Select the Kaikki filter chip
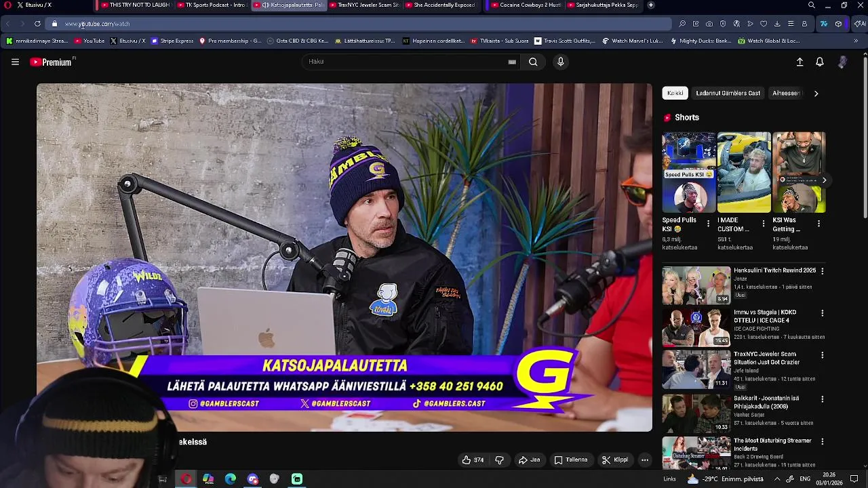Screen dimensions: 868x488 pos(675,93)
